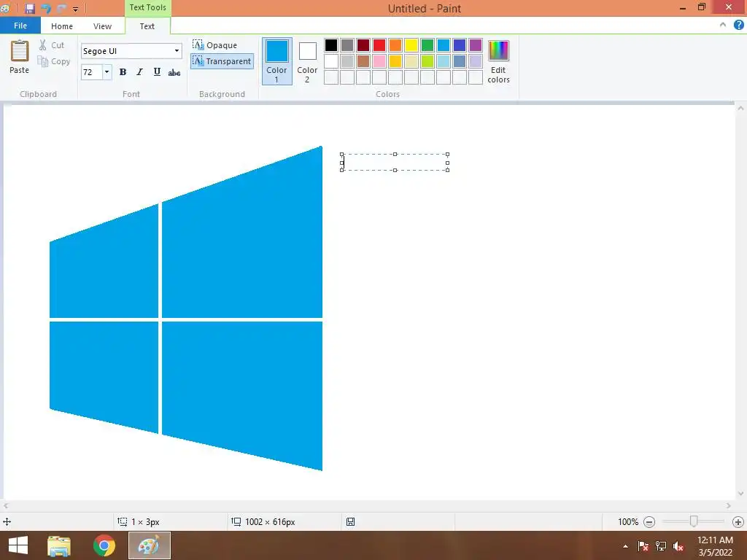747x560 pixels.
Task: Open the Windows Start button
Action: point(18,545)
